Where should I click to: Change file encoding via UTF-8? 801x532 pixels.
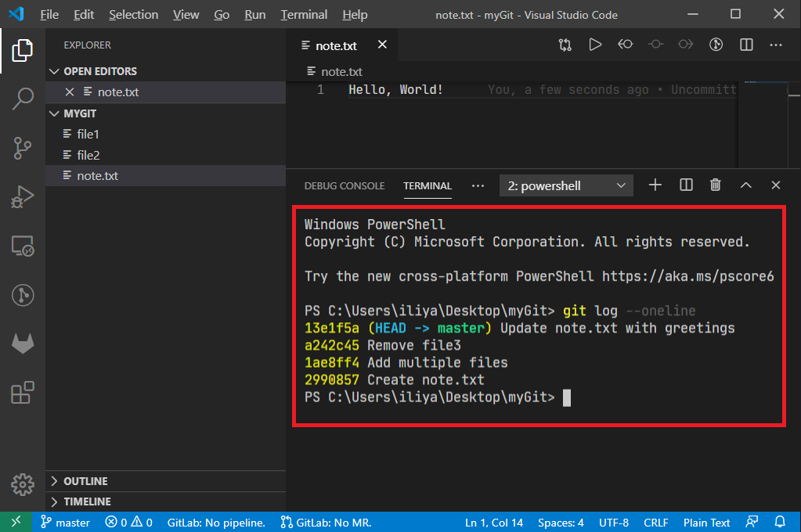tap(614, 523)
